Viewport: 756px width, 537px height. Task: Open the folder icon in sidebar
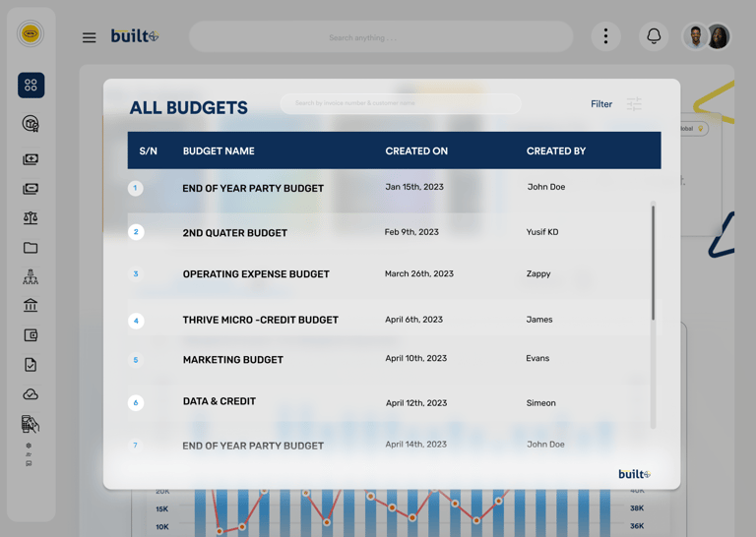(31, 248)
